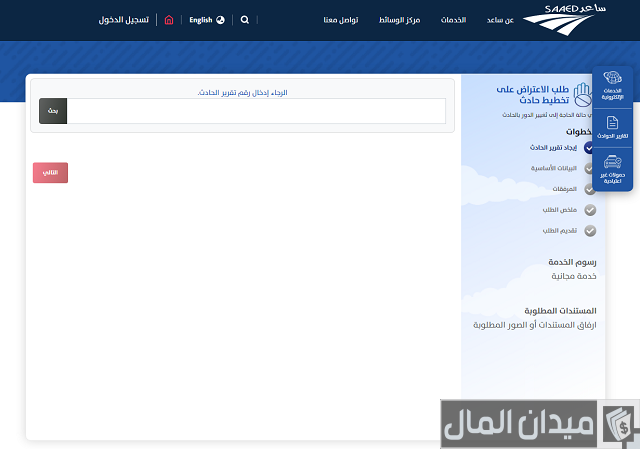640x449 pixels.
Task: Open تواصل معنا menu item
Action: pyautogui.click(x=341, y=20)
